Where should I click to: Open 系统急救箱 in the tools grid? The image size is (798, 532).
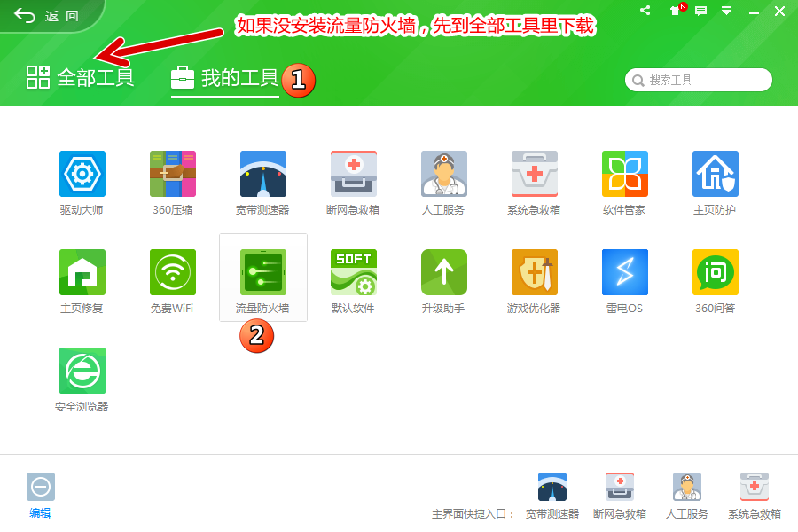[535, 174]
